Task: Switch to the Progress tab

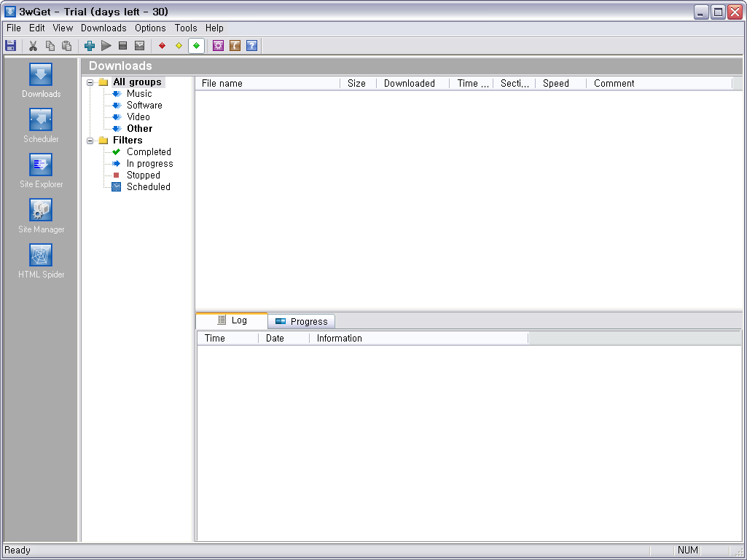Action: pyautogui.click(x=302, y=321)
